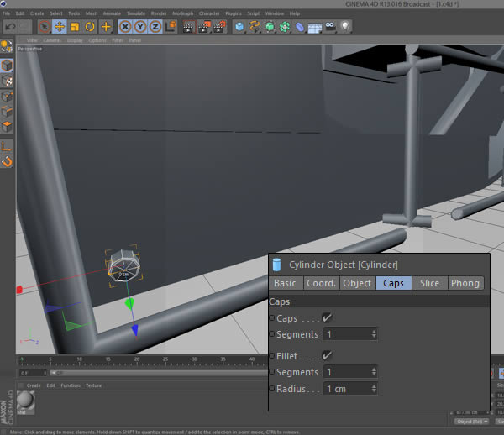Switch to the Object tab
Viewport: 504px width, 435px height.
click(x=357, y=283)
